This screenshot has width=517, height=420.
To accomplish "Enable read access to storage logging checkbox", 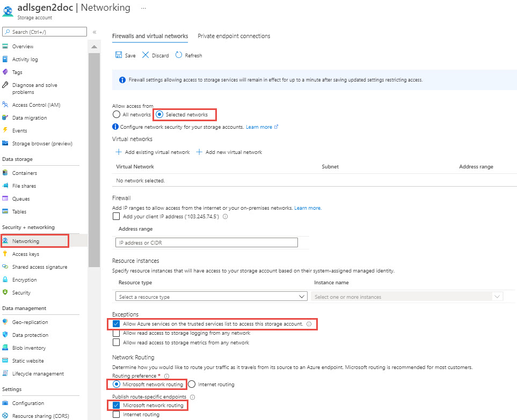I will [116, 333].
